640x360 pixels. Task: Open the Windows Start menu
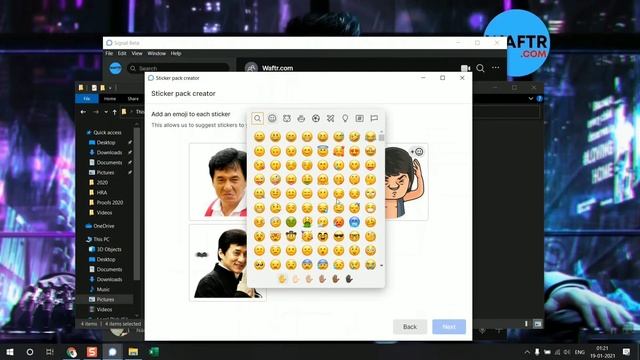coord(10,352)
